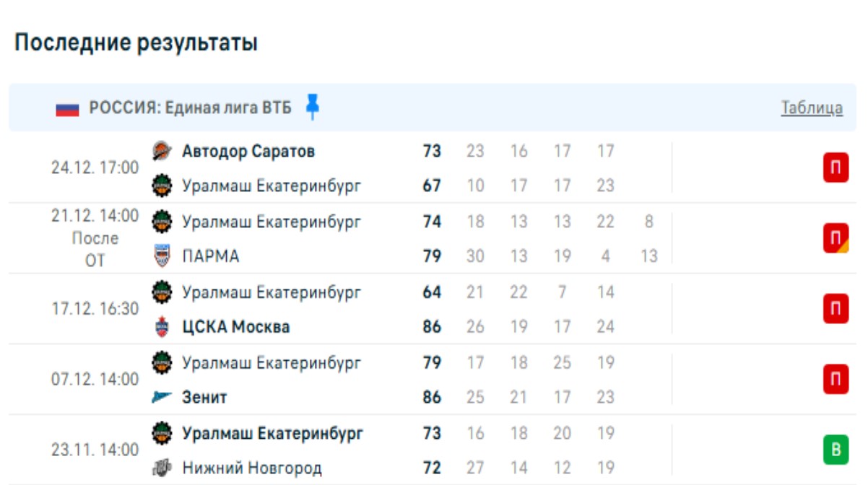Screen dimensions: 868x485
Task: Select ЦСКА Москва team name
Action: 235,327
